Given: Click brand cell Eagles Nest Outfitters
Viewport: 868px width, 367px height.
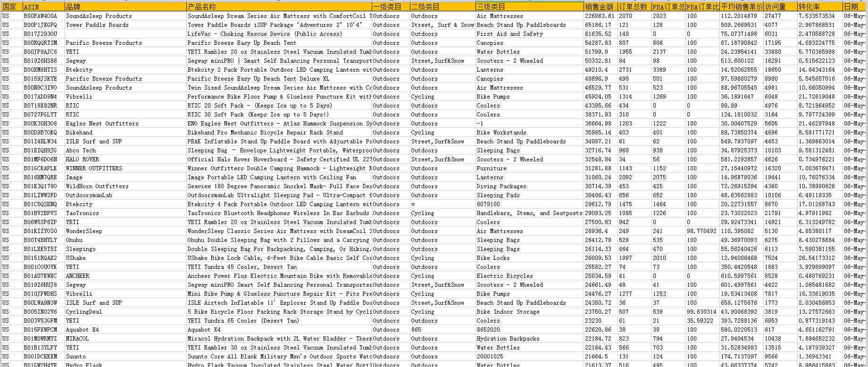Looking at the screenshot, I should coord(125,124).
